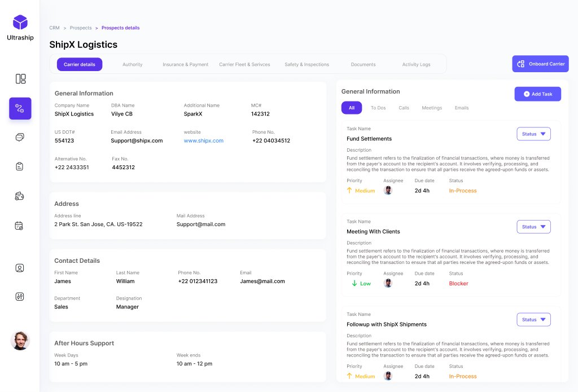The image size is (578, 392).
Task: Open the www.shipx.com website link
Action: [x=203, y=141]
